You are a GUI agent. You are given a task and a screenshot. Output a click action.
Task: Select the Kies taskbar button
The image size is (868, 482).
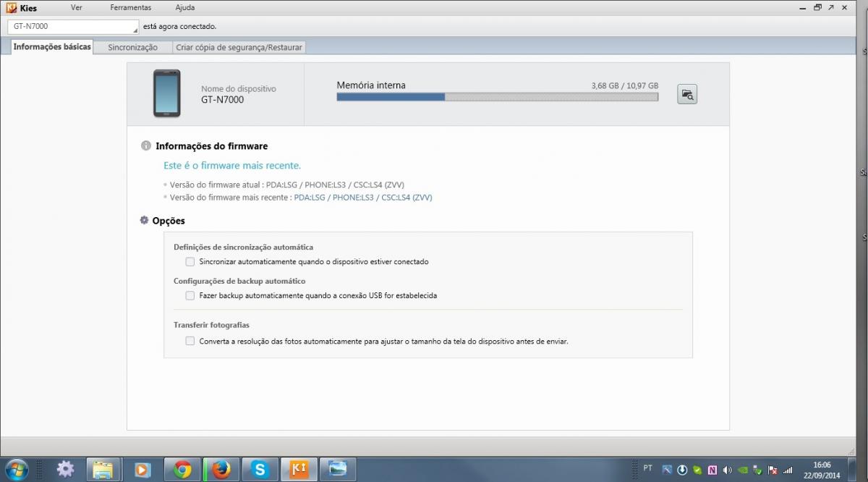pyautogui.click(x=298, y=469)
